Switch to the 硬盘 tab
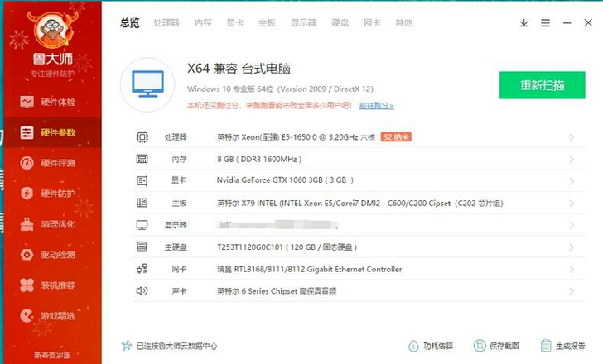The image size is (603, 364). coord(340,23)
